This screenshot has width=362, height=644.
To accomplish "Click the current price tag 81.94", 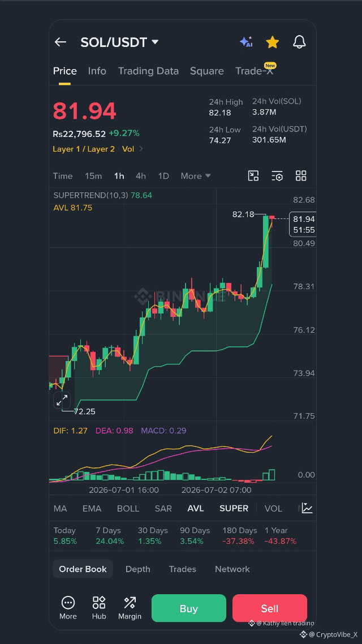I will pyautogui.click(x=303, y=224).
